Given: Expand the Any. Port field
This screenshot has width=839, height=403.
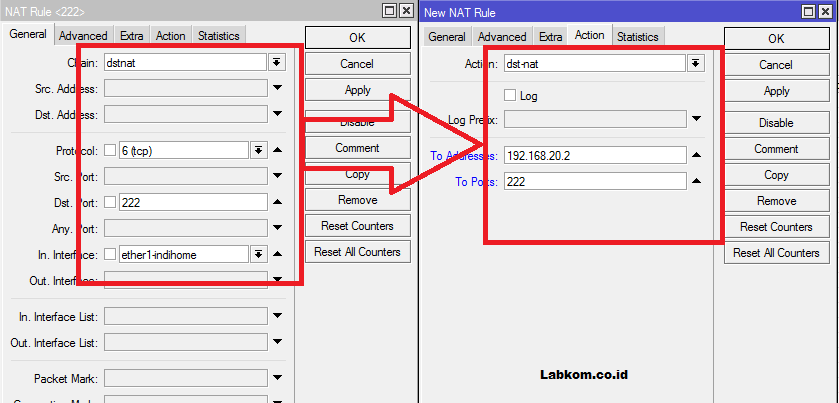Looking at the screenshot, I should click(277, 228).
